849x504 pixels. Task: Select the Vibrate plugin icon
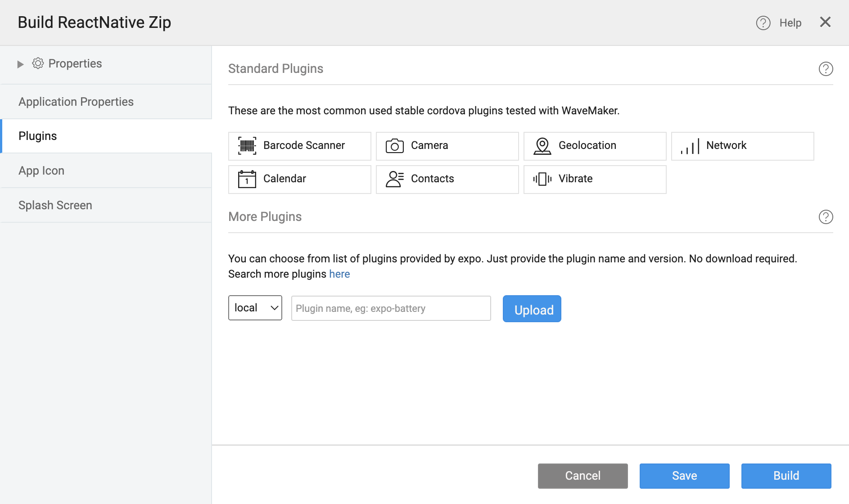542,179
